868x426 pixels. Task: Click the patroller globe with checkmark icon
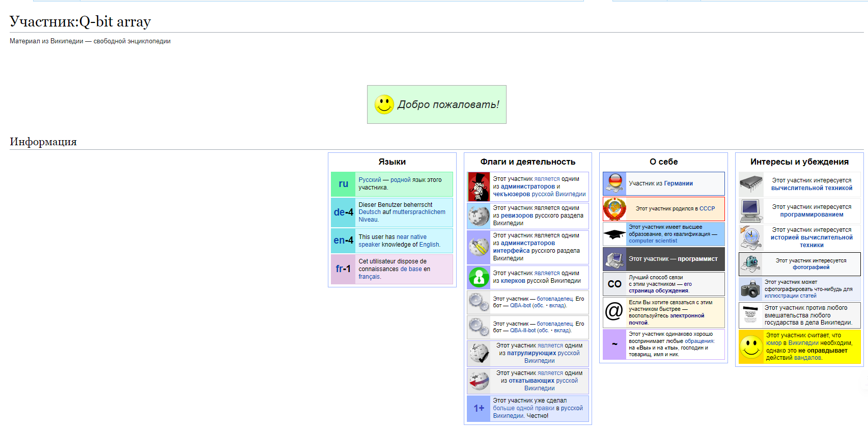coord(479,353)
